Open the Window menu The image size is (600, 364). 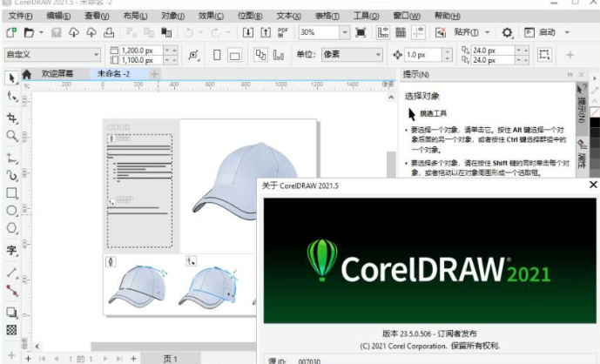pyautogui.click(x=407, y=16)
